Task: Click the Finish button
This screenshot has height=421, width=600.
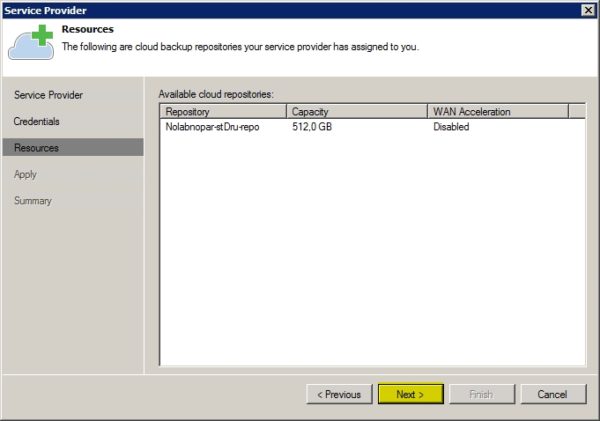Action: pyautogui.click(x=482, y=394)
